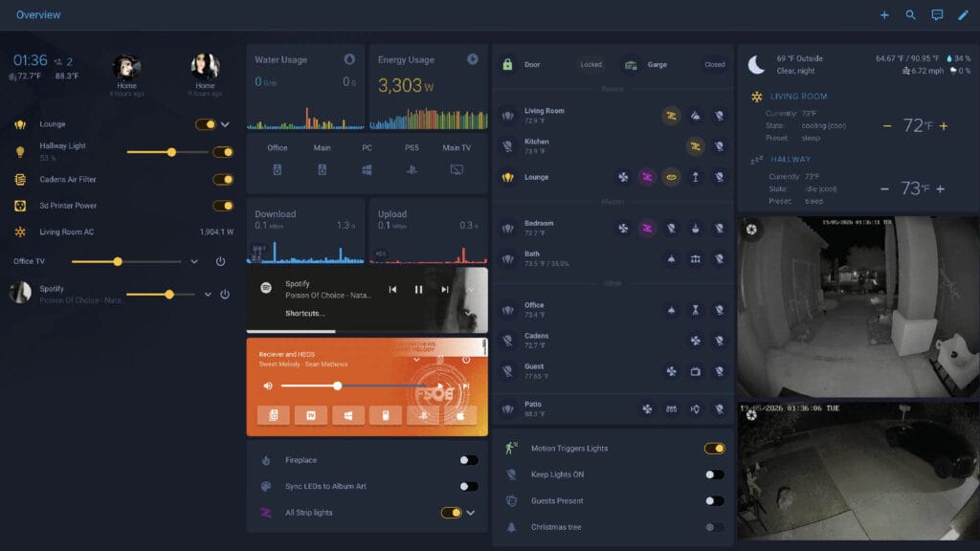This screenshot has height=551, width=980.
Task: Click the Living Room light strip icon
Action: point(671,116)
